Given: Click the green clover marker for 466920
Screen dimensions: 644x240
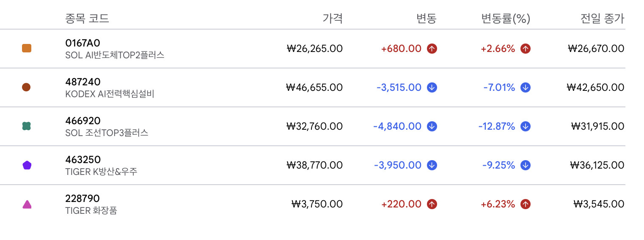Looking at the screenshot, I should (x=26, y=126).
